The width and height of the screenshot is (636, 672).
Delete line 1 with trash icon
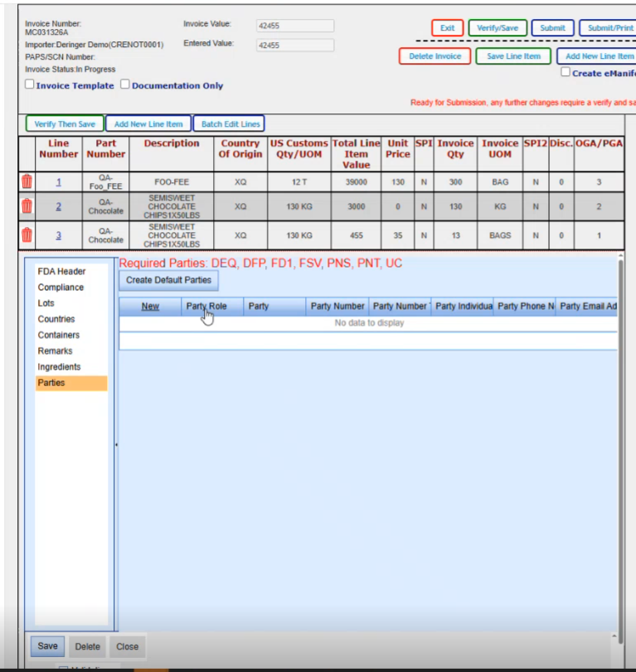pos(27,181)
